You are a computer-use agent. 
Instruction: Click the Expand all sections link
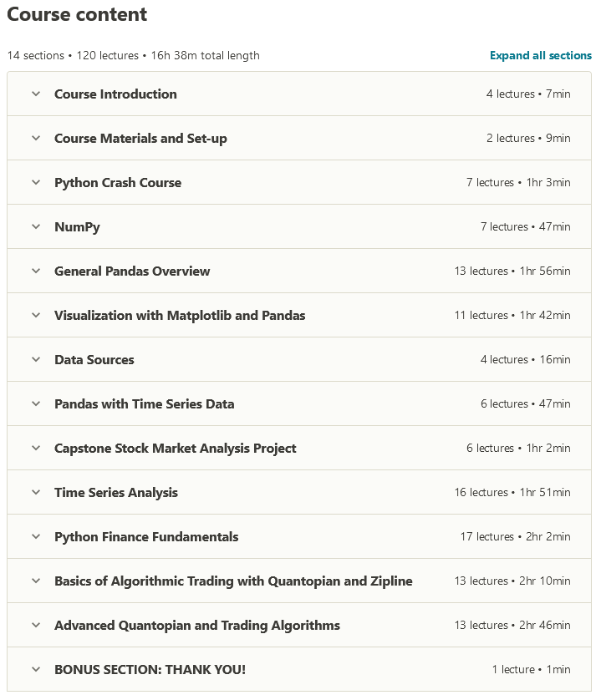click(540, 56)
